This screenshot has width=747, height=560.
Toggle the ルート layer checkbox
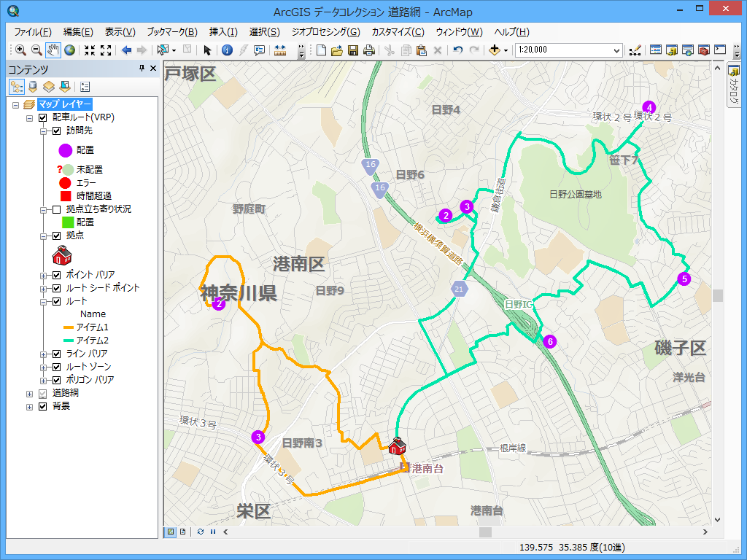56,301
